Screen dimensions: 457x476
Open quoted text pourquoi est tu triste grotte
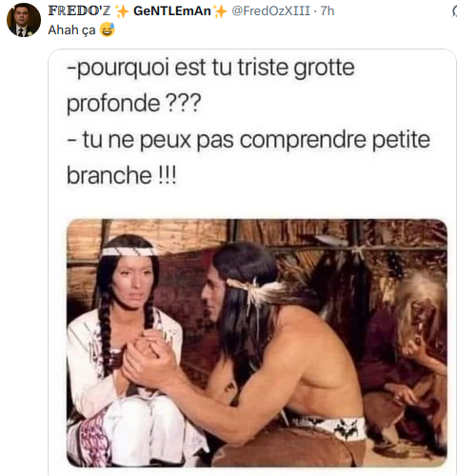click(x=210, y=68)
